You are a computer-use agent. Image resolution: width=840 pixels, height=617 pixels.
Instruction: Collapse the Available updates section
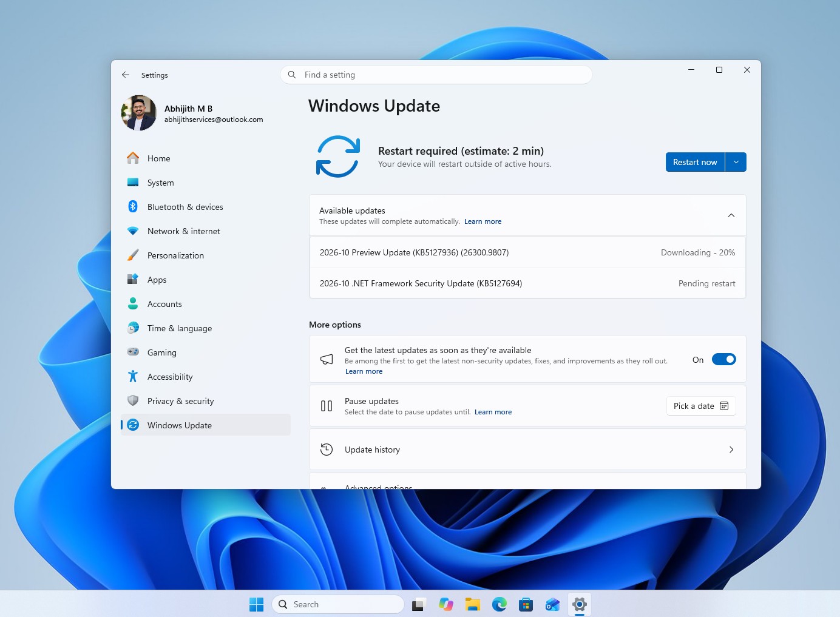[x=731, y=215]
